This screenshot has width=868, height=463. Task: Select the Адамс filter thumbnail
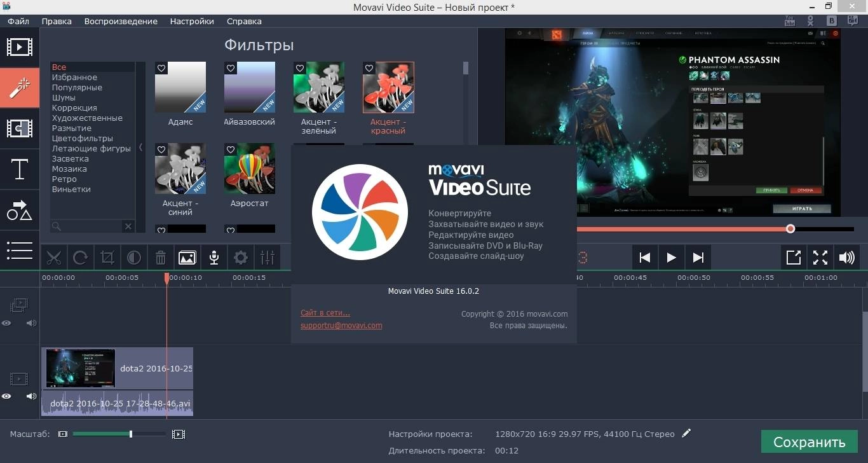[x=180, y=87]
